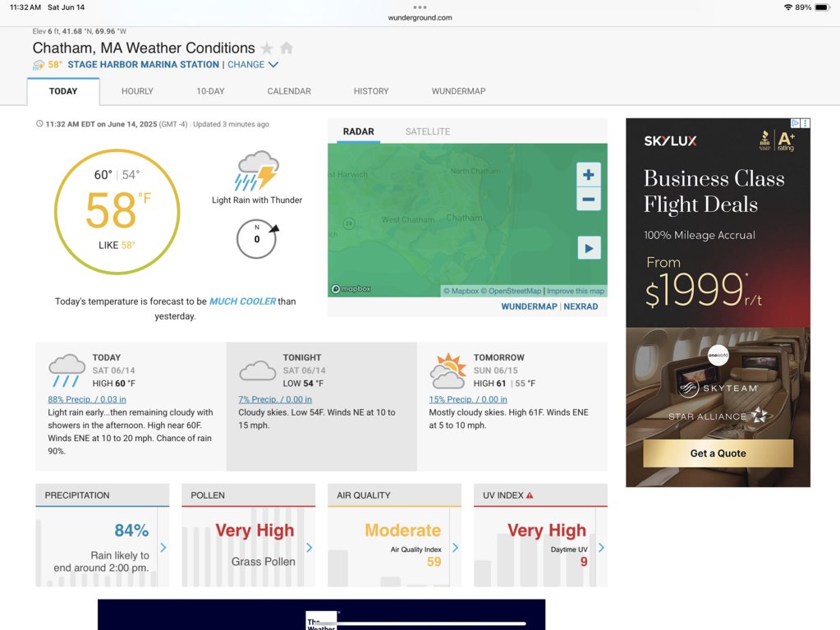Image resolution: width=840 pixels, height=630 pixels.
Task: Click the UV Index warning triangle
Action: click(530, 495)
